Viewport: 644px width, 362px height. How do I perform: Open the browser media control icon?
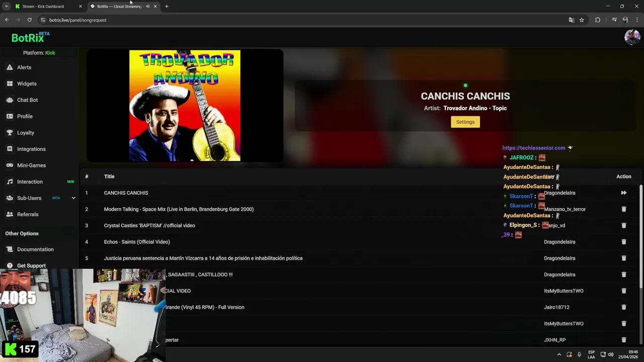(x=614, y=20)
